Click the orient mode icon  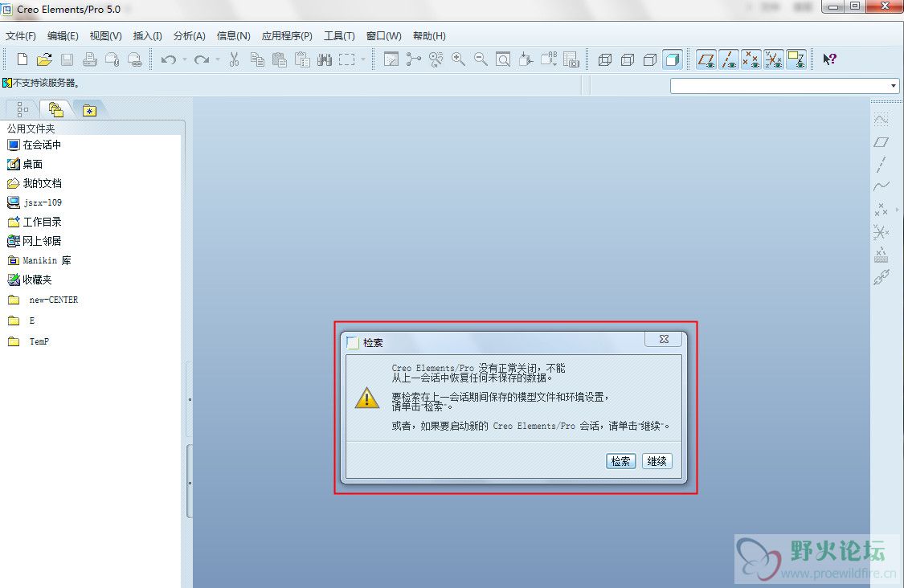(436, 59)
